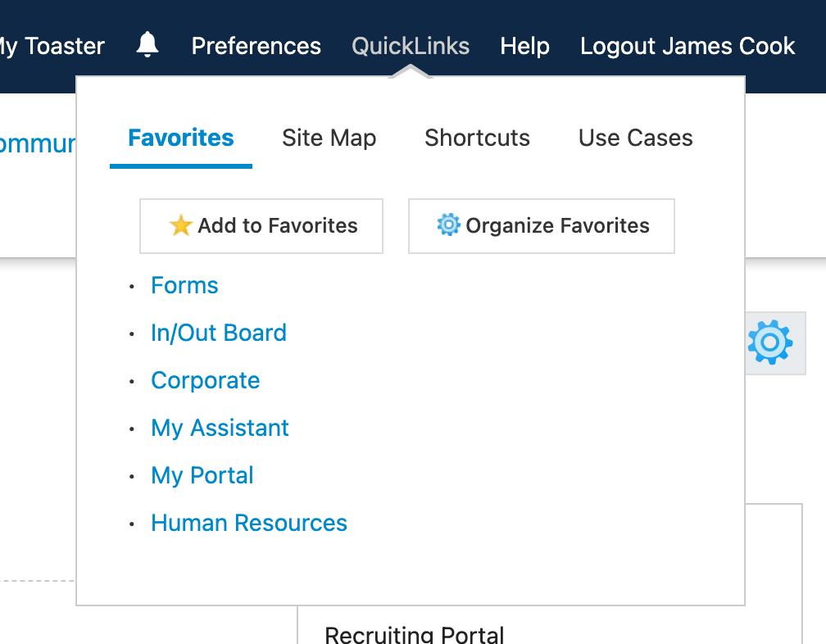This screenshot has width=826, height=644.
Task: Select the Favorites tab
Action: point(180,138)
